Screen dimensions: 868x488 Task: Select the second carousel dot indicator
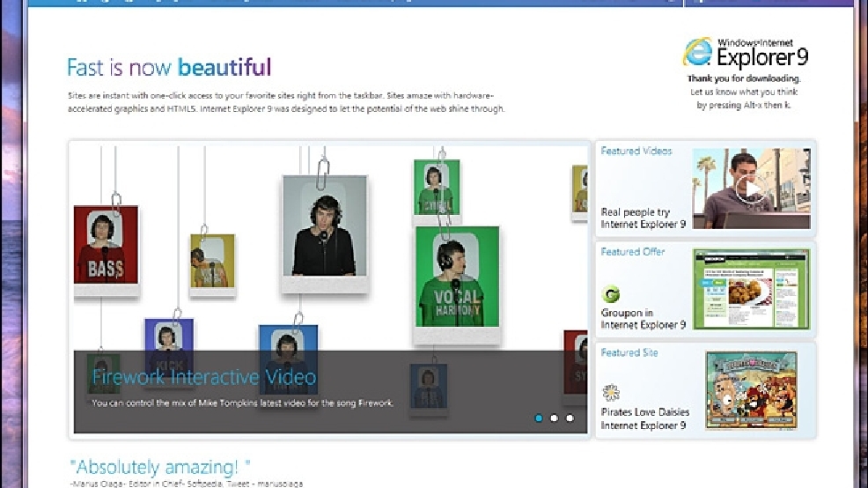tap(554, 418)
